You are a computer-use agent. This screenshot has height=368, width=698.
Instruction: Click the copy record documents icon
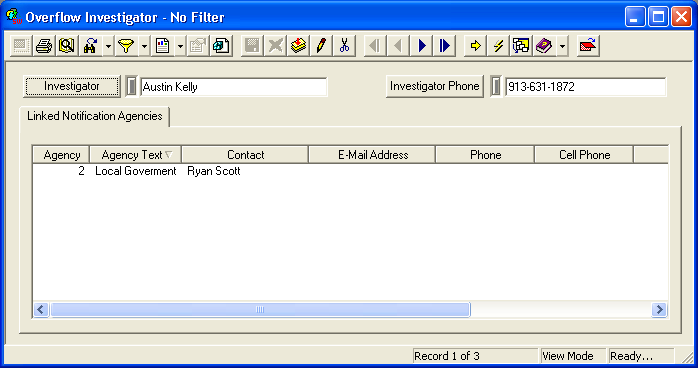pyautogui.click(x=221, y=45)
